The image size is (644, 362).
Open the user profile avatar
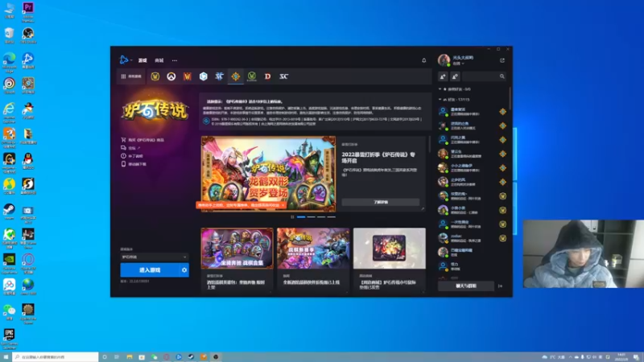tap(444, 60)
